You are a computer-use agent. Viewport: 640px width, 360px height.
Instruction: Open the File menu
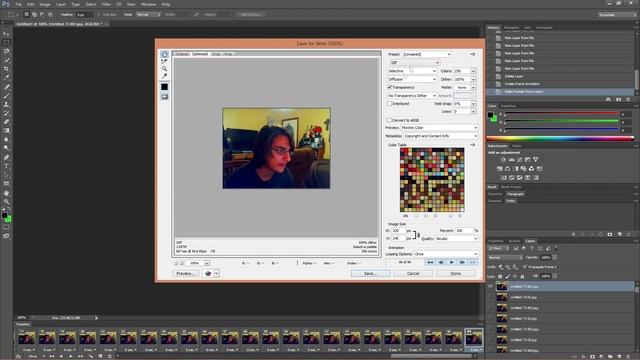coord(19,4)
